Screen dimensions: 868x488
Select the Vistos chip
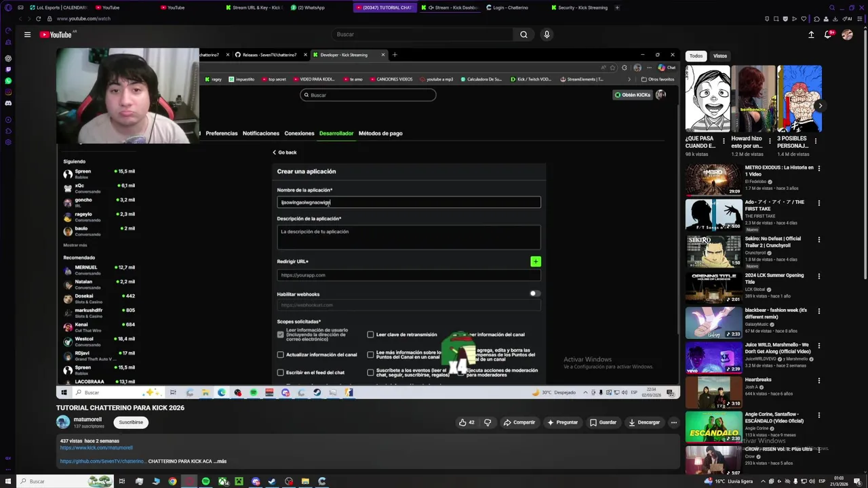pos(720,56)
